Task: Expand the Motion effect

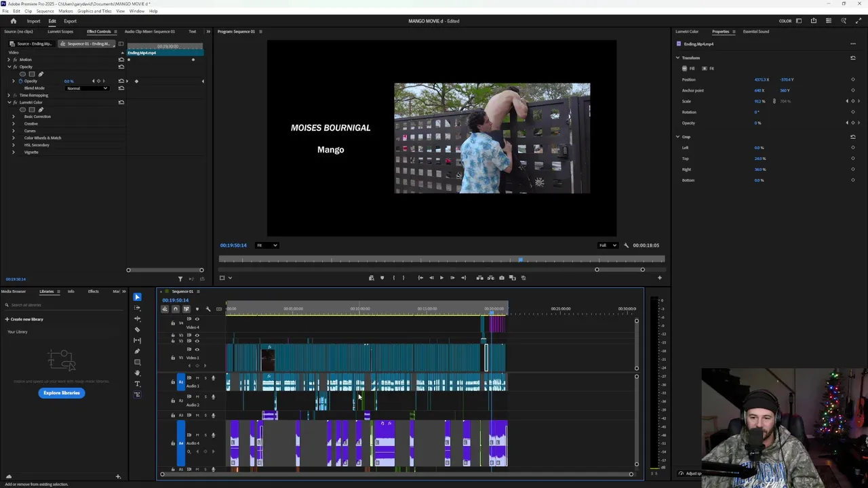Action: click(x=8, y=60)
